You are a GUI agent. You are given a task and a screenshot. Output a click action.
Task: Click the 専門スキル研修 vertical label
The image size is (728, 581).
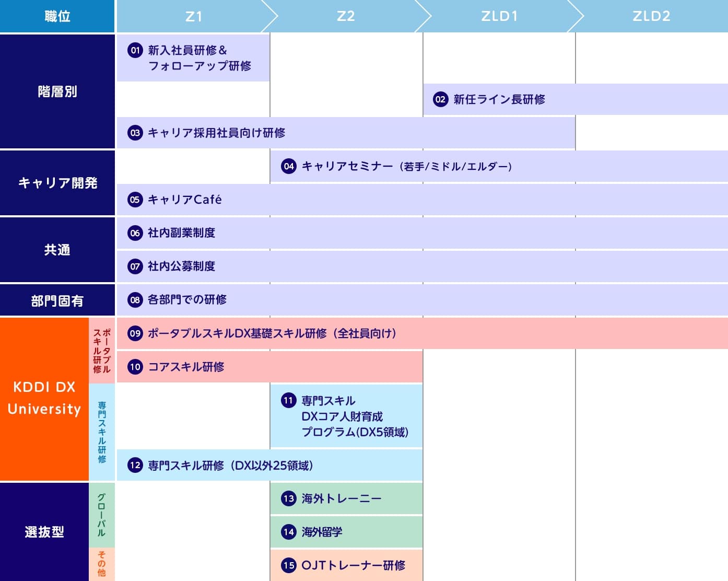[x=102, y=432]
